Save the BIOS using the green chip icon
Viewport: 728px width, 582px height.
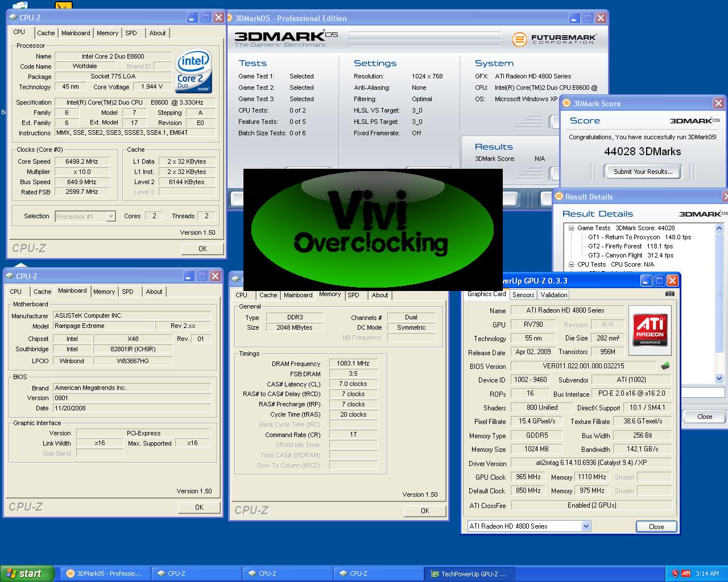[665, 366]
